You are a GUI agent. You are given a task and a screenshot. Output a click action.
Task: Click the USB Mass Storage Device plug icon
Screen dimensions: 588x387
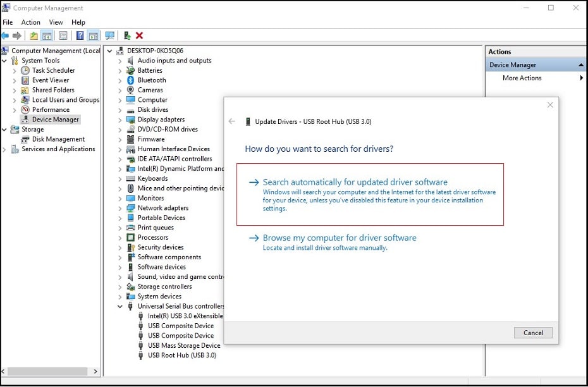(x=140, y=345)
